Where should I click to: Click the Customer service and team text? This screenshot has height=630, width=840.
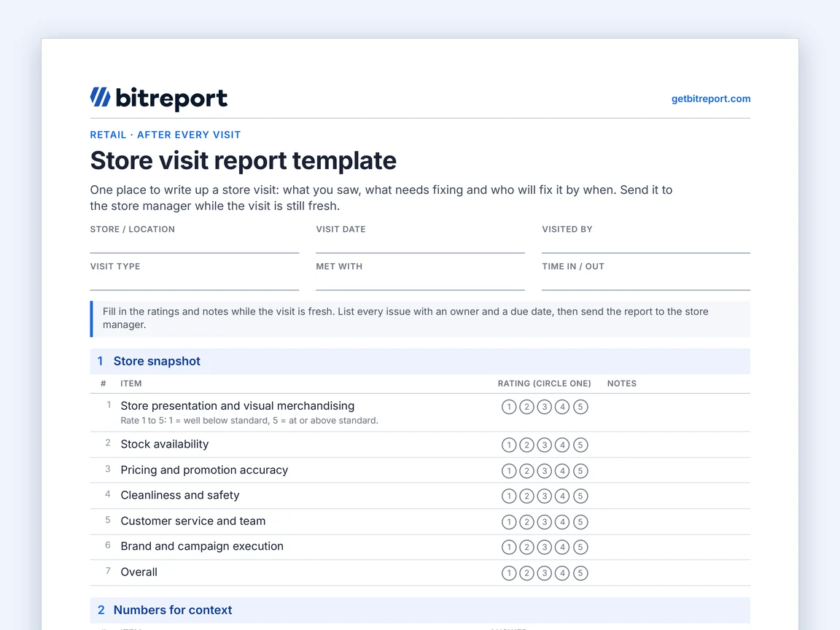coord(192,521)
